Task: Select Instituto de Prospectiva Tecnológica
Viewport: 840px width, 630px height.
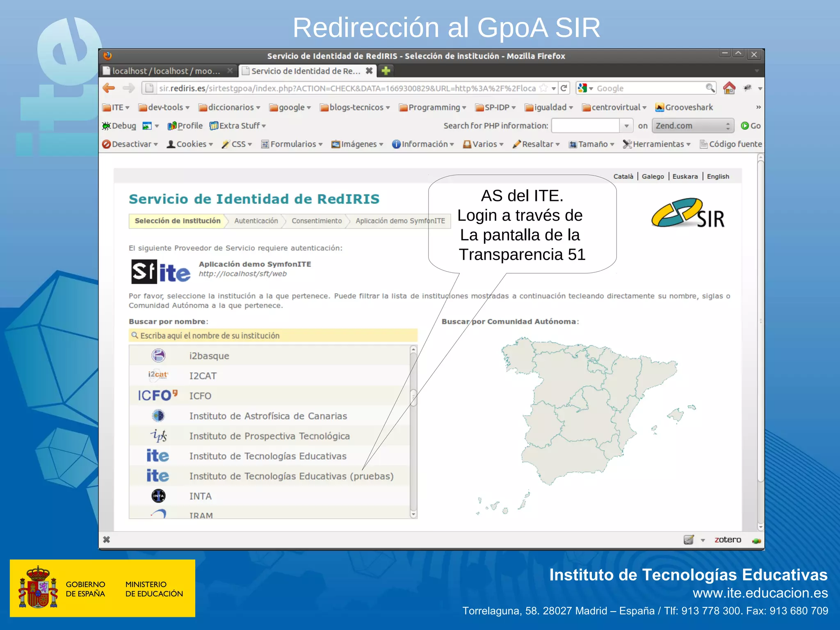Action: 269,436
